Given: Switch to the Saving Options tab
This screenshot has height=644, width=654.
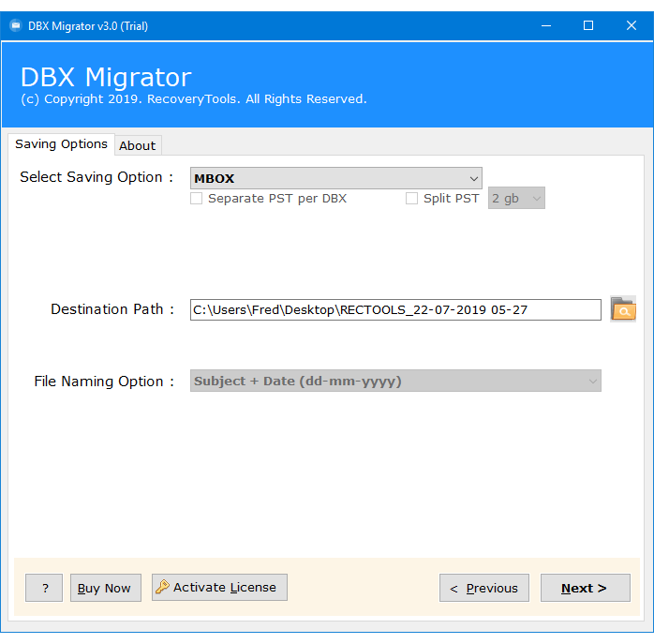Looking at the screenshot, I should [x=61, y=144].
